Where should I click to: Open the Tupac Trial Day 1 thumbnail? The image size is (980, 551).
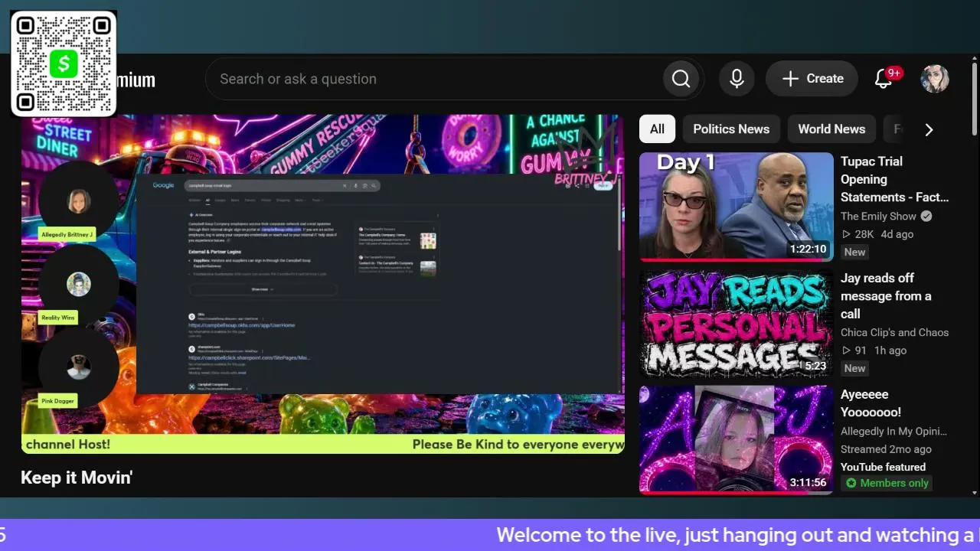737,207
